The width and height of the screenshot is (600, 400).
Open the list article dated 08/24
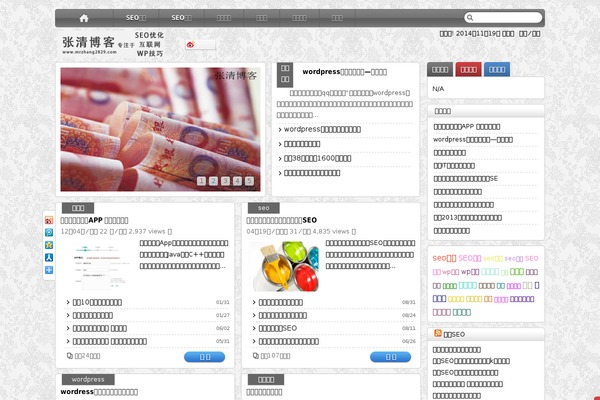coord(282,315)
